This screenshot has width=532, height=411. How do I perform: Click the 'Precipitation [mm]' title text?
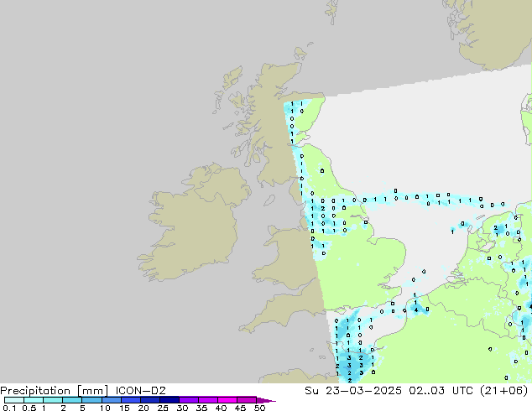[x=55, y=391]
